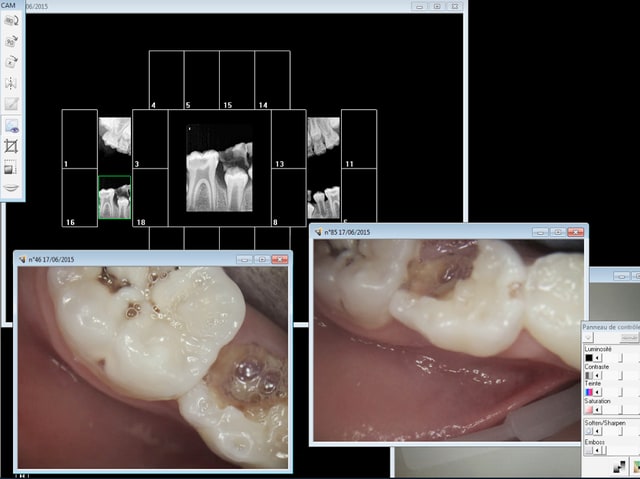640x479 pixels.
Task: Click the rotate 90 degrees tool icon
Action: [12, 42]
